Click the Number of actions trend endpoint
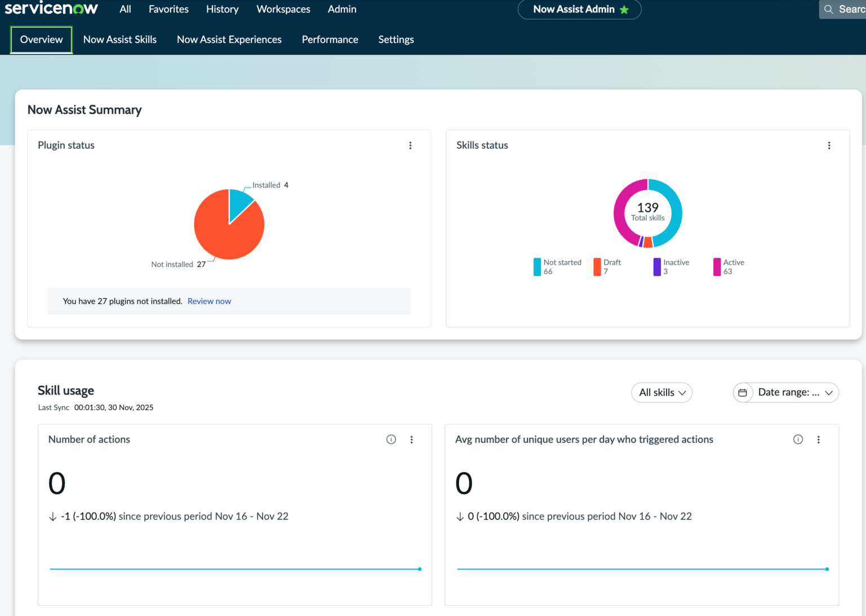Viewport: 866px width, 616px height. (x=420, y=569)
